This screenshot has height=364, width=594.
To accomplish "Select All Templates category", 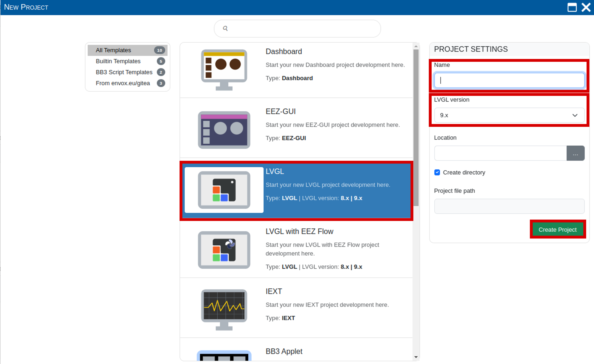I will coord(127,50).
